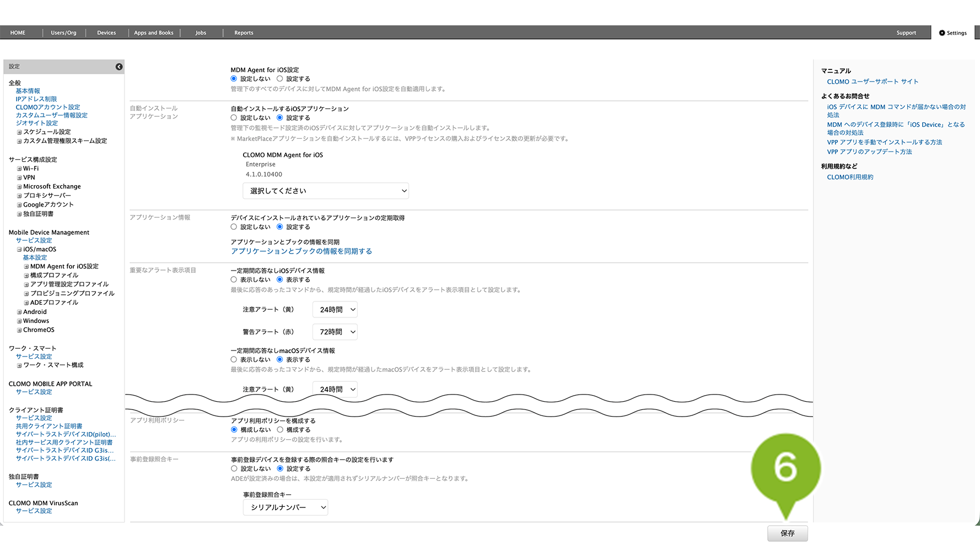This screenshot has width=980, height=551.
Task: Expand the ChromeOS tree node icon
Action: (x=19, y=331)
